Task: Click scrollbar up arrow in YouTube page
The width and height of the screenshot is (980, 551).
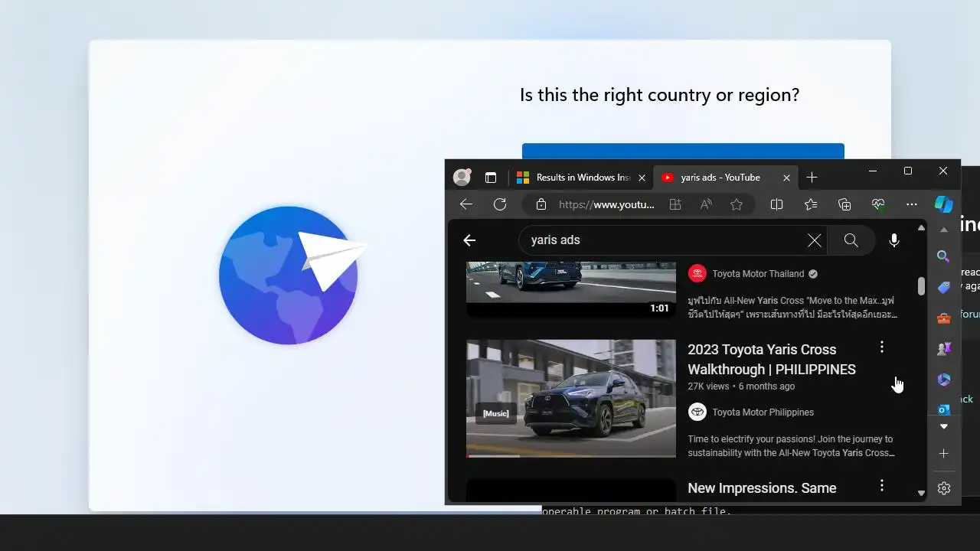Action: point(921,228)
